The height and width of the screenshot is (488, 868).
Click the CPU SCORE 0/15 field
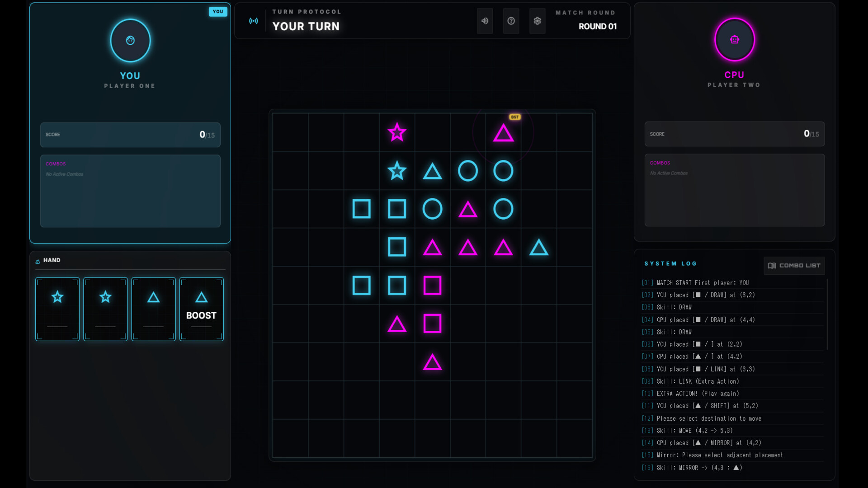click(x=734, y=134)
